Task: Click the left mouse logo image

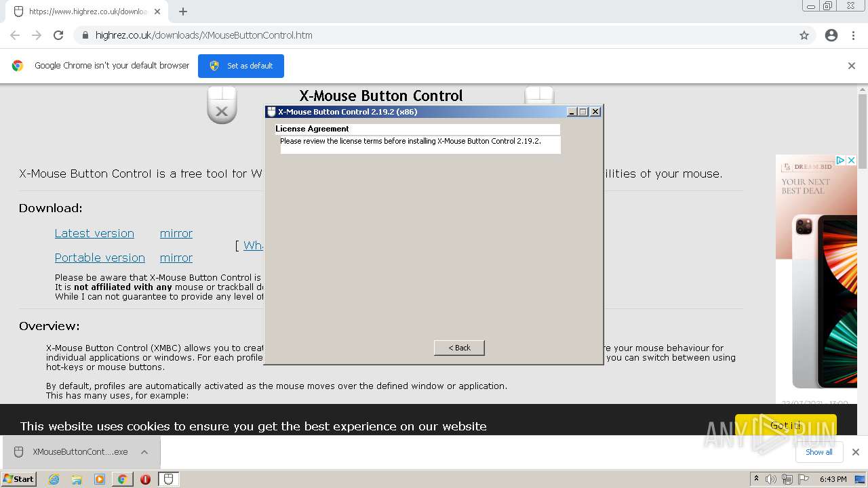Action: click(x=222, y=104)
